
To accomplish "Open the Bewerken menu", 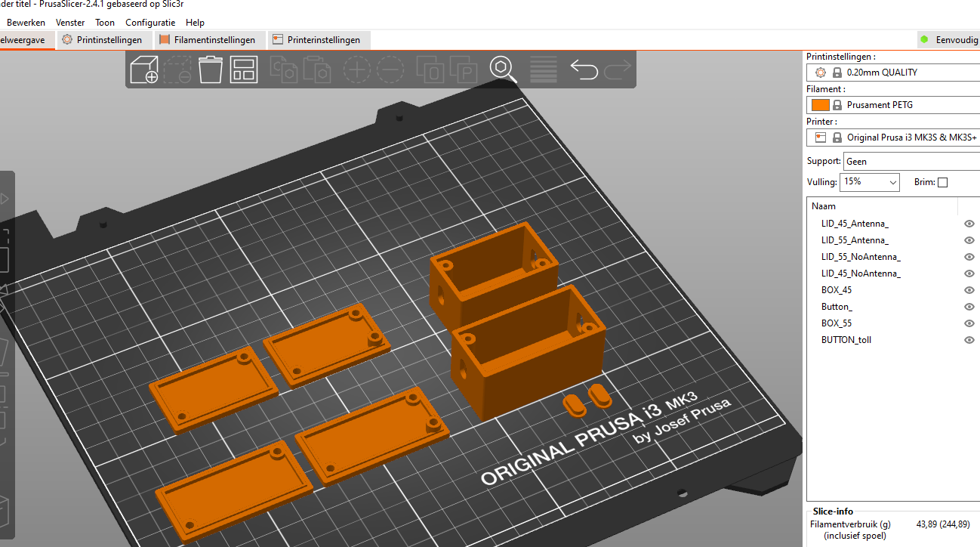I will click(26, 23).
